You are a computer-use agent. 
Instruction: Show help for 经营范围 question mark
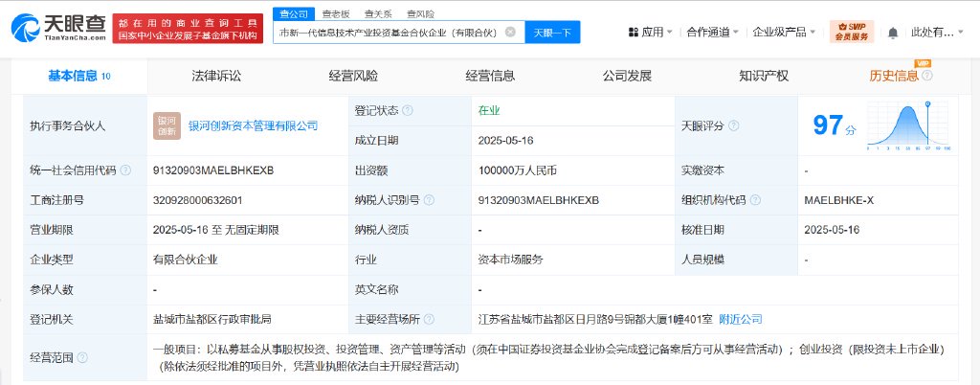[x=82, y=357]
